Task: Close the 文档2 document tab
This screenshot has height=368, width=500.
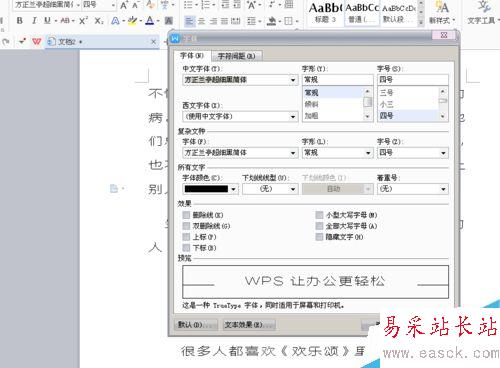Action: [153, 42]
